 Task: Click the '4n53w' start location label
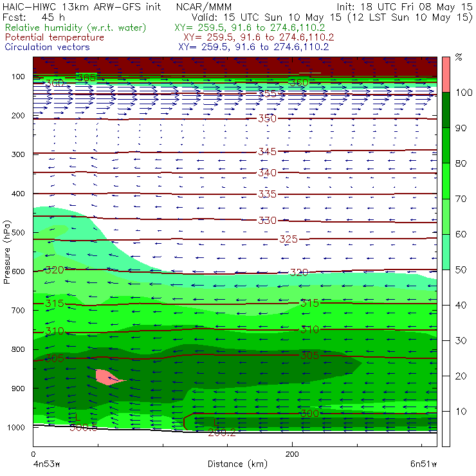click(x=47, y=464)
